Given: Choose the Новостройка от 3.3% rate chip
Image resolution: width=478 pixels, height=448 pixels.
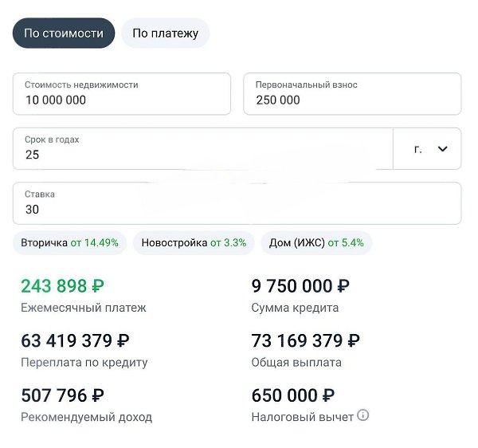Looking at the screenshot, I should coord(194,243).
